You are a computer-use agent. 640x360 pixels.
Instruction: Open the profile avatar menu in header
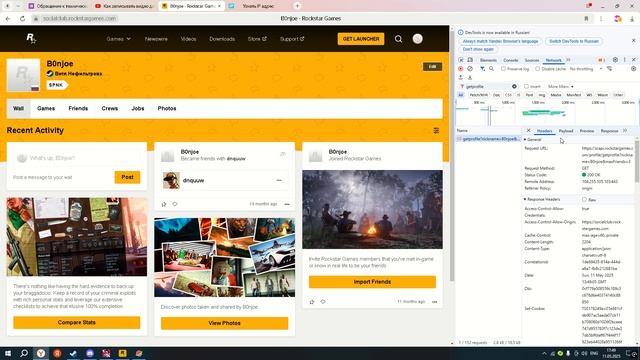pos(417,39)
